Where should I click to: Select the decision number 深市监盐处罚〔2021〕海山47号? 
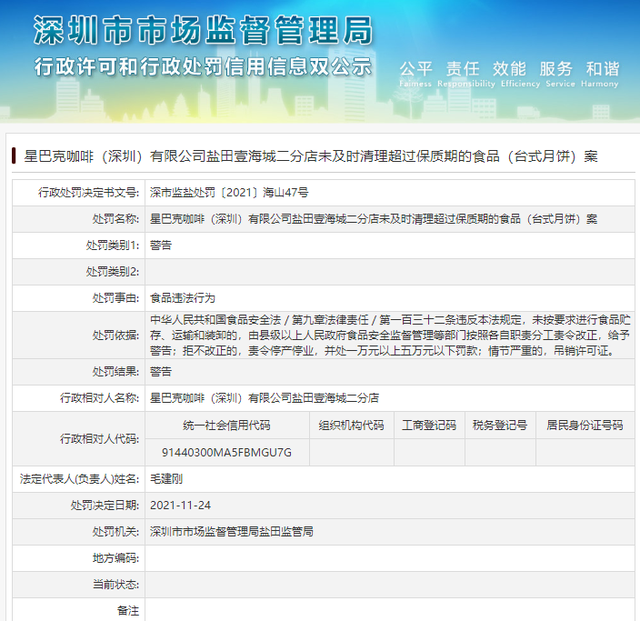[x=229, y=191]
